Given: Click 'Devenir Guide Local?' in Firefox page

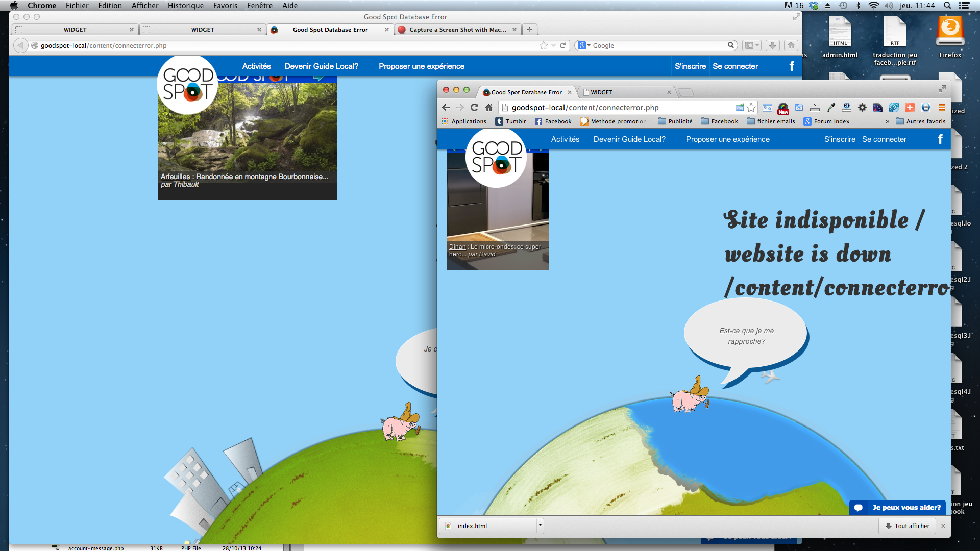Looking at the screenshot, I should [322, 66].
